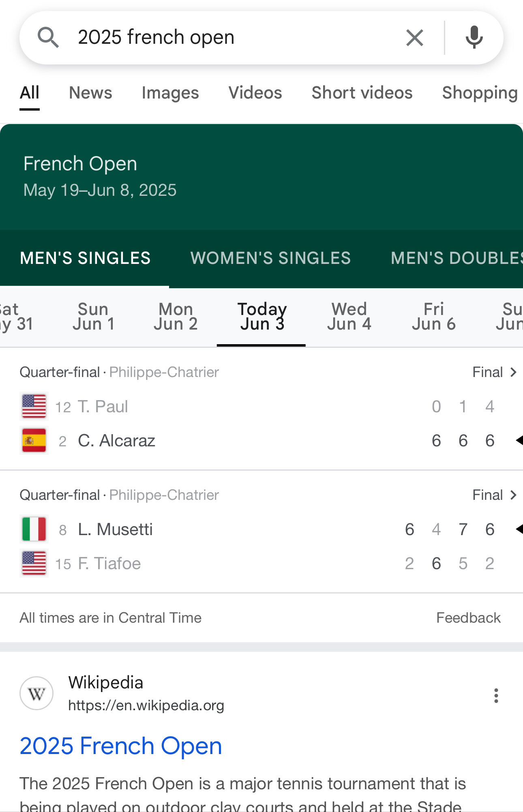
Task: Click the search magnifier icon
Action: coord(48,38)
